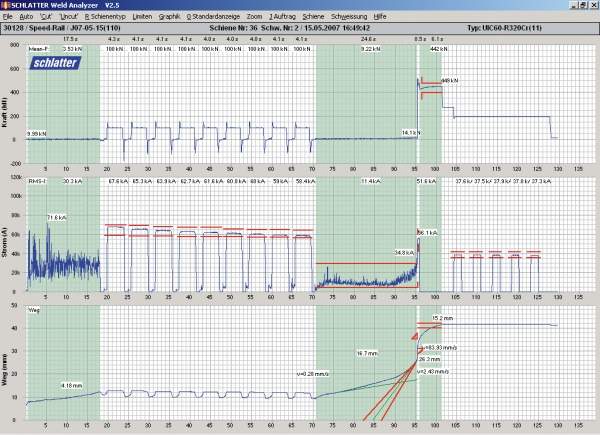Click the Schlatter Weld Analyzer title bar icon
The width and height of the screenshot is (600, 435).
7,6
